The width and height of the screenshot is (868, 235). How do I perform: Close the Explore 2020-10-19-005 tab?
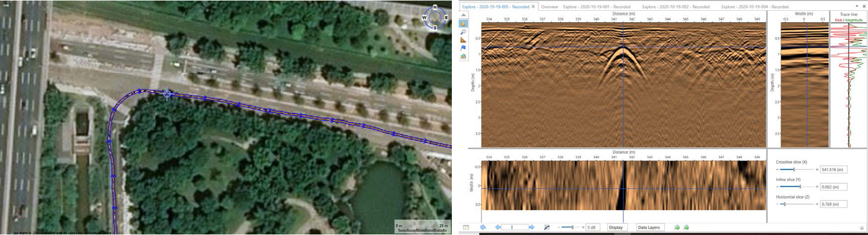pyautogui.click(x=533, y=7)
